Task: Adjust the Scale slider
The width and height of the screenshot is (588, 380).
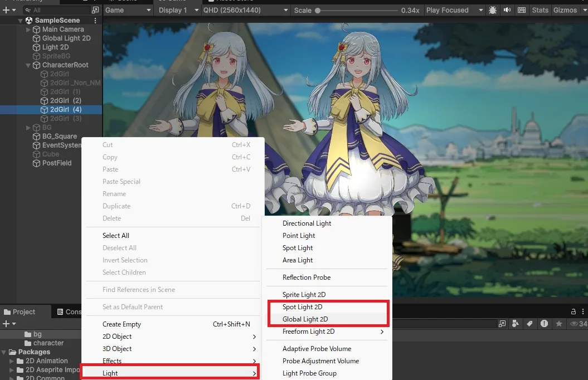Action: [x=357, y=11]
